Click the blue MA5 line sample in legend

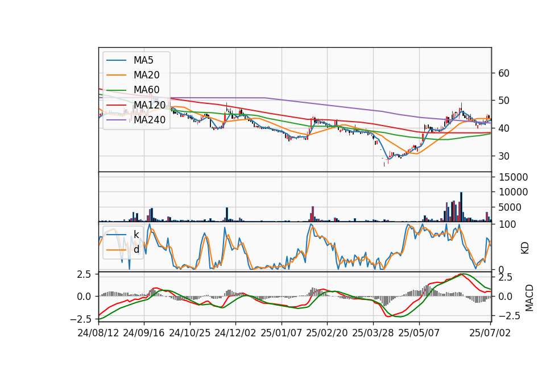116,60
